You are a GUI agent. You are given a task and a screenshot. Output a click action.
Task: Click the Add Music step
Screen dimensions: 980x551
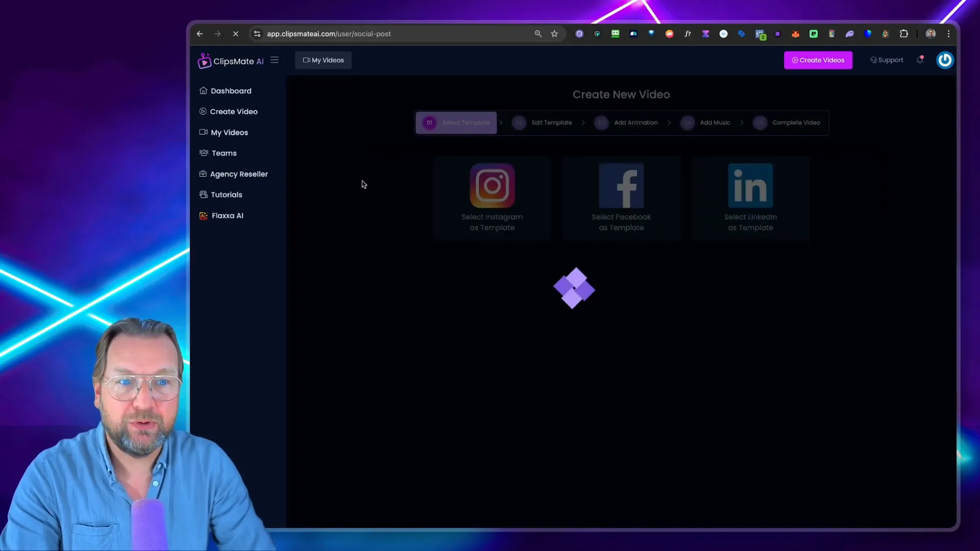click(x=706, y=122)
